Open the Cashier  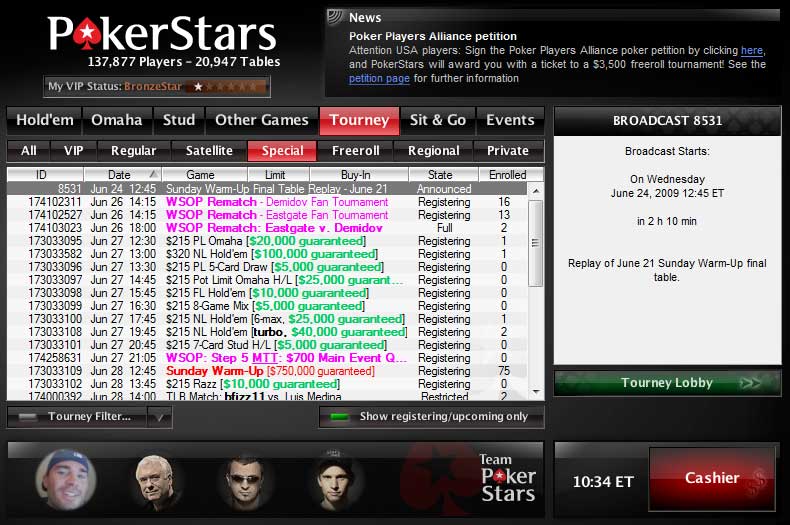pos(712,478)
